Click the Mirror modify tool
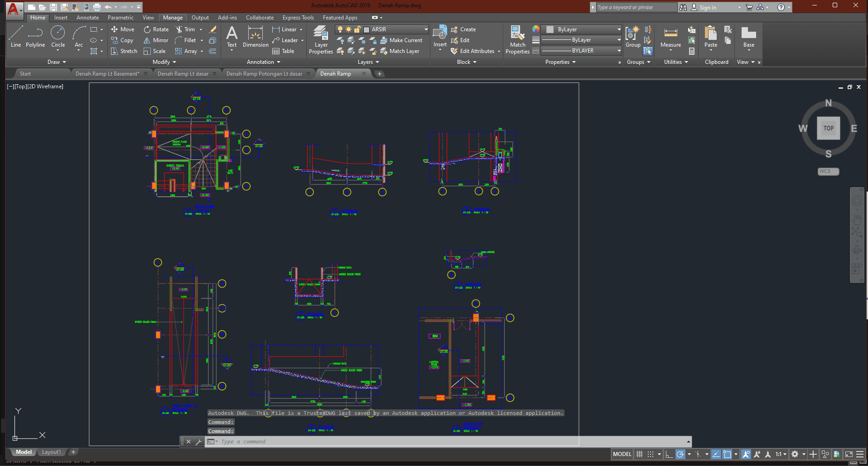 pyautogui.click(x=156, y=40)
